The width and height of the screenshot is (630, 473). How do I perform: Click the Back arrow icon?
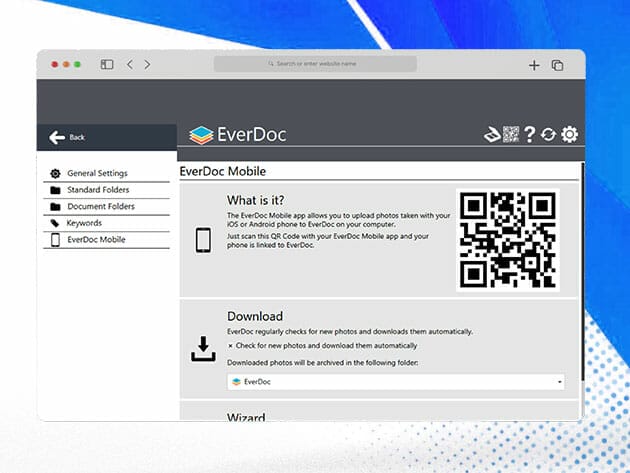(x=57, y=137)
